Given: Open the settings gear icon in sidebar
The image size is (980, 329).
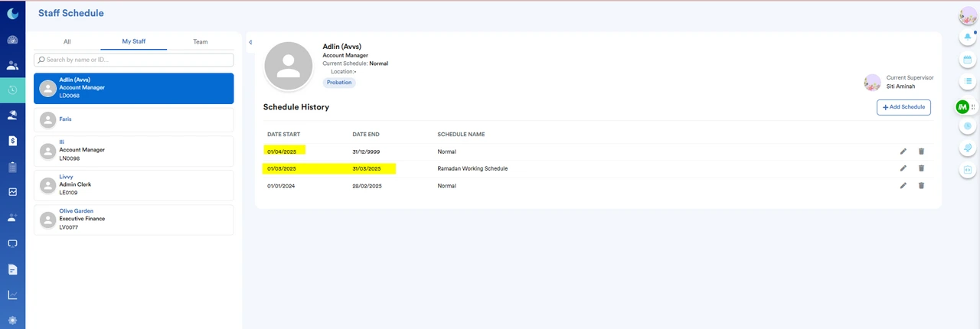Looking at the screenshot, I should coord(12,320).
